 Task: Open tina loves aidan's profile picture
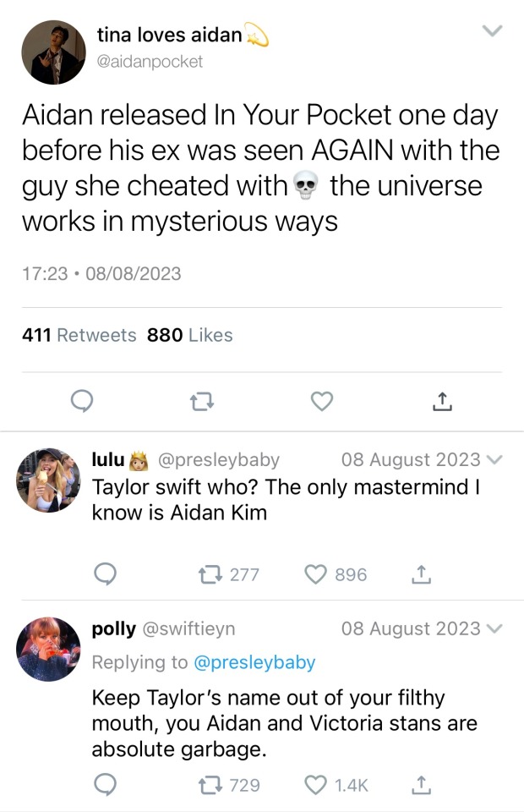click(52, 52)
